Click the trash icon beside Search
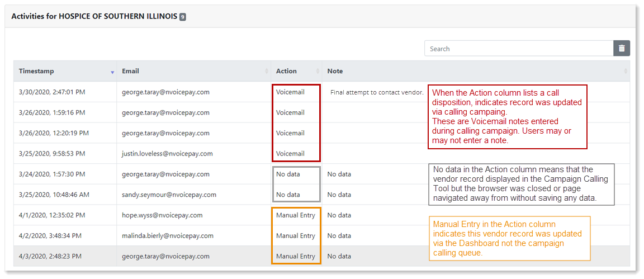 [622, 49]
